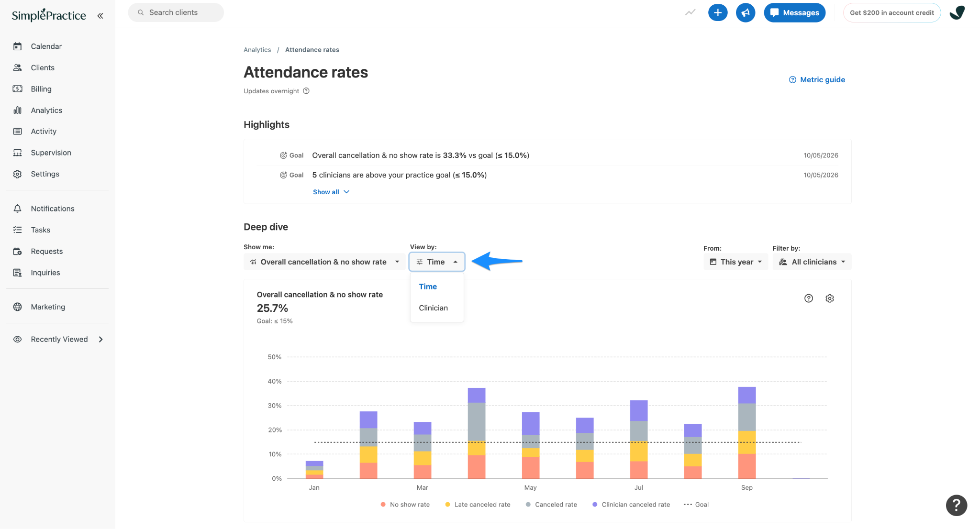Go to Billing in sidebar
980x529 pixels.
pos(41,89)
